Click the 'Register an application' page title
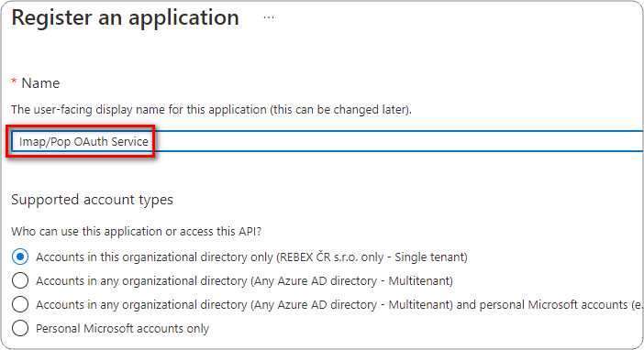 (126, 17)
